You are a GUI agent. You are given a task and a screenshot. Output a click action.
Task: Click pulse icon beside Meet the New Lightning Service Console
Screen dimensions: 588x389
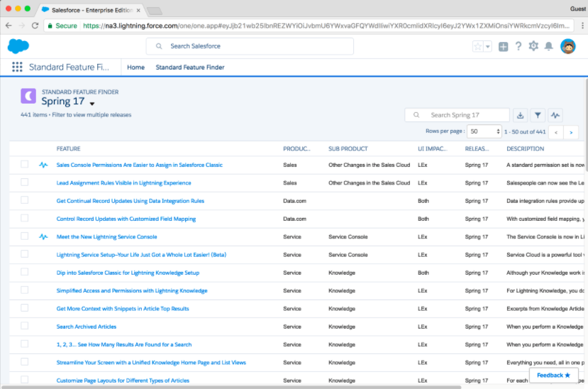tap(43, 236)
